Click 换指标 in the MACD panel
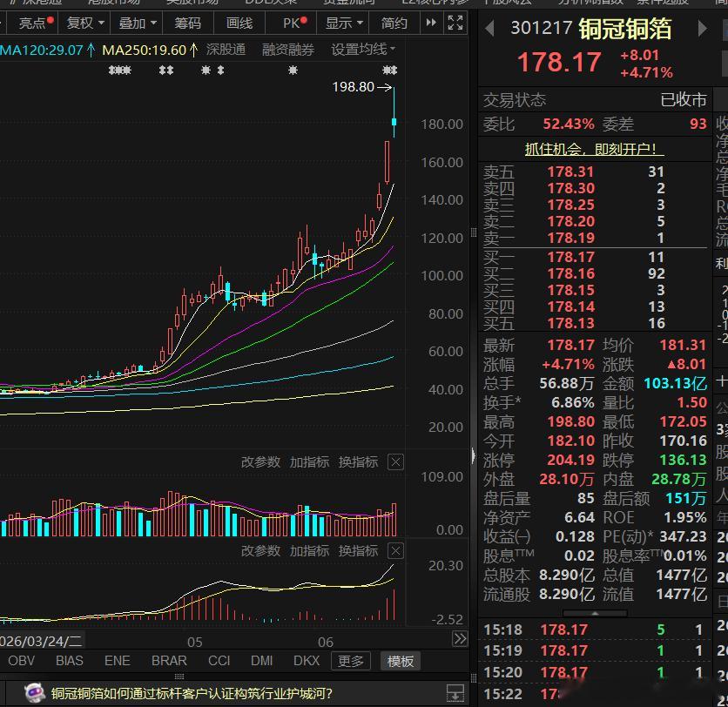The image size is (728, 707). pos(358,550)
